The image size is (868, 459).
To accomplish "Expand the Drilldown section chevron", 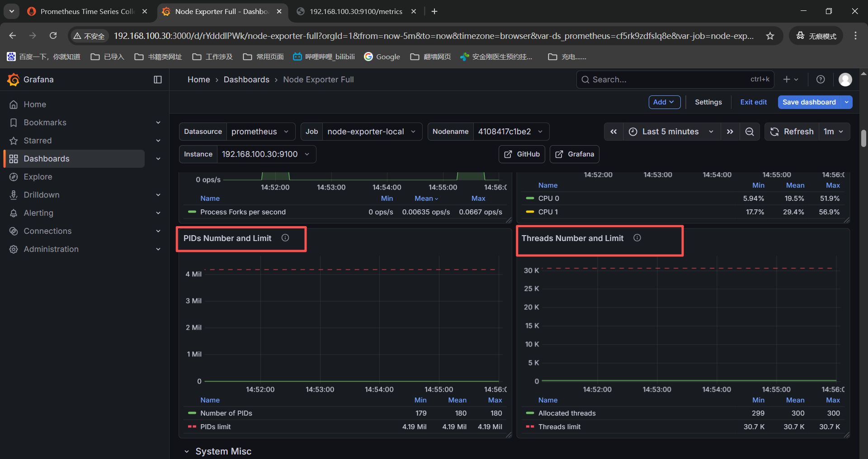I will point(158,195).
